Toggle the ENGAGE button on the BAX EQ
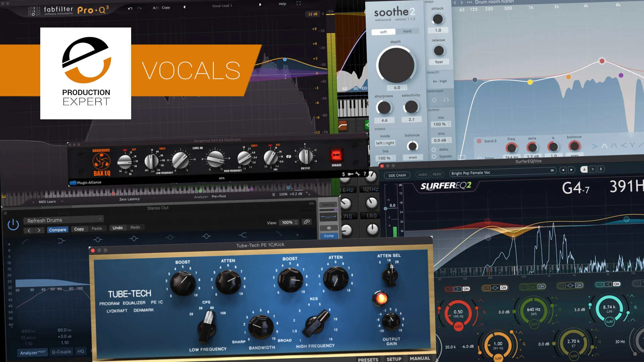This screenshot has width=644, height=362. 336,155
